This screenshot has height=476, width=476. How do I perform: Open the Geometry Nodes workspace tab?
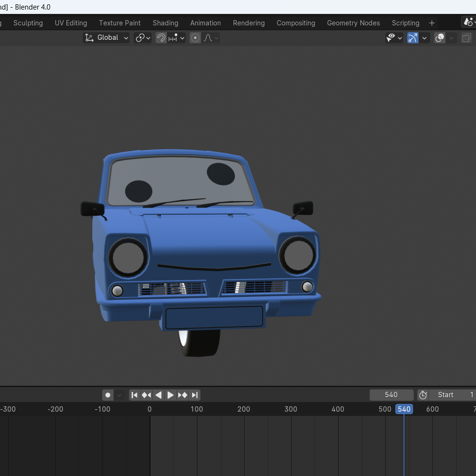[354, 23]
